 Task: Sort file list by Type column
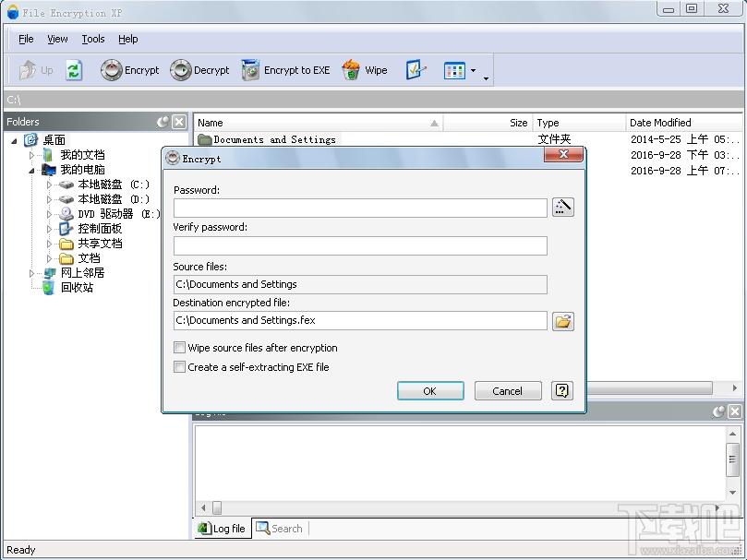[579, 123]
